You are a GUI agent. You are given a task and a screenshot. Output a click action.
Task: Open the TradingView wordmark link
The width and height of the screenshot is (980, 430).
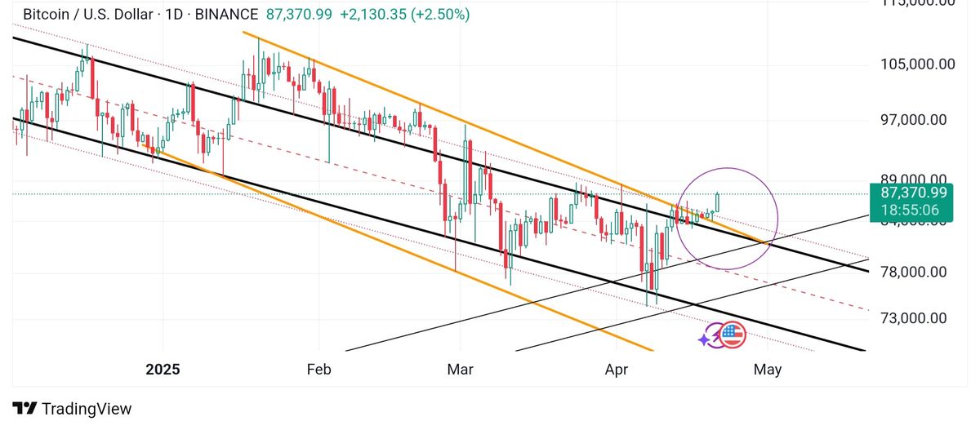86,409
